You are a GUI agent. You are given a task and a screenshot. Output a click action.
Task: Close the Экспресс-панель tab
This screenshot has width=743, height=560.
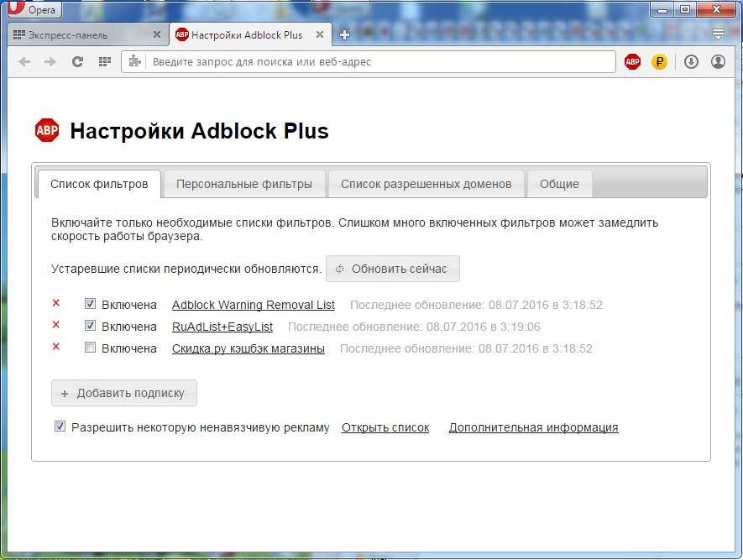coord(157,34)
